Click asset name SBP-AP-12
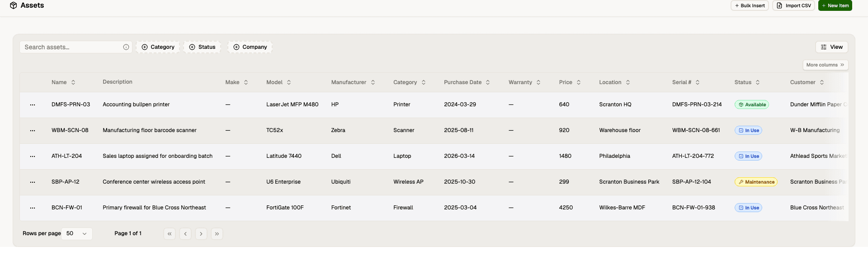The image size is (868, 256). coord(65,182)
